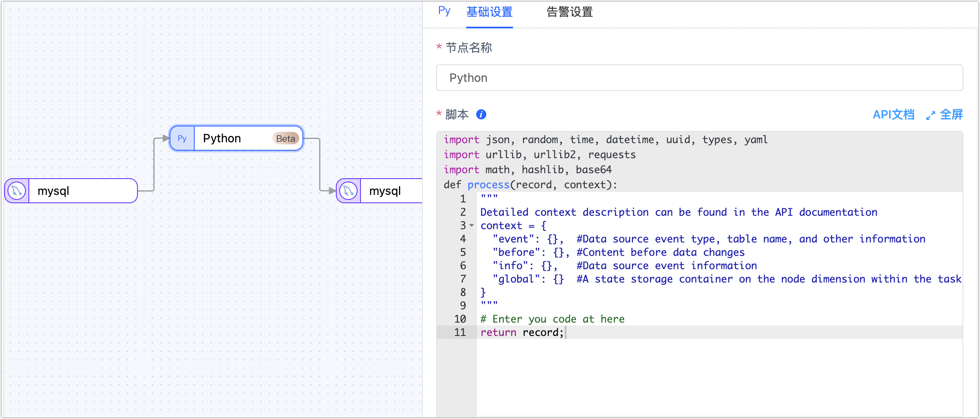Viewport: 980px width, 419px height.
Task: Open the API文档 link
Action: [x=894, y=115]
